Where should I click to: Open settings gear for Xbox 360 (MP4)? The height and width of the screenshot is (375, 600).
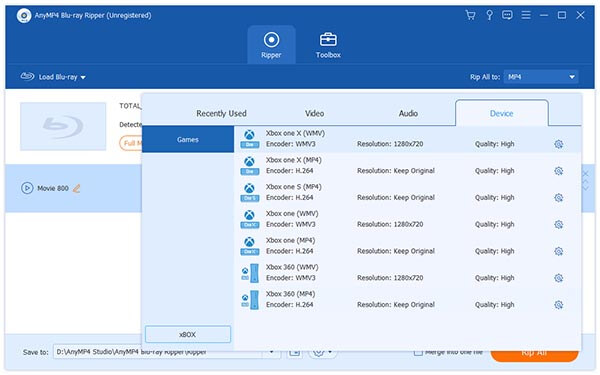pyautogui.click(x=558, y=305)
